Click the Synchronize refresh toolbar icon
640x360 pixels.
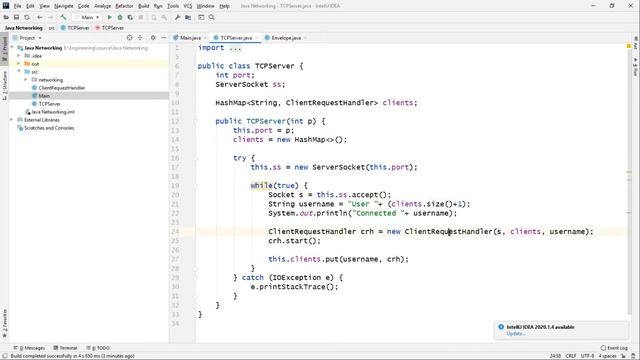[27, 18]
